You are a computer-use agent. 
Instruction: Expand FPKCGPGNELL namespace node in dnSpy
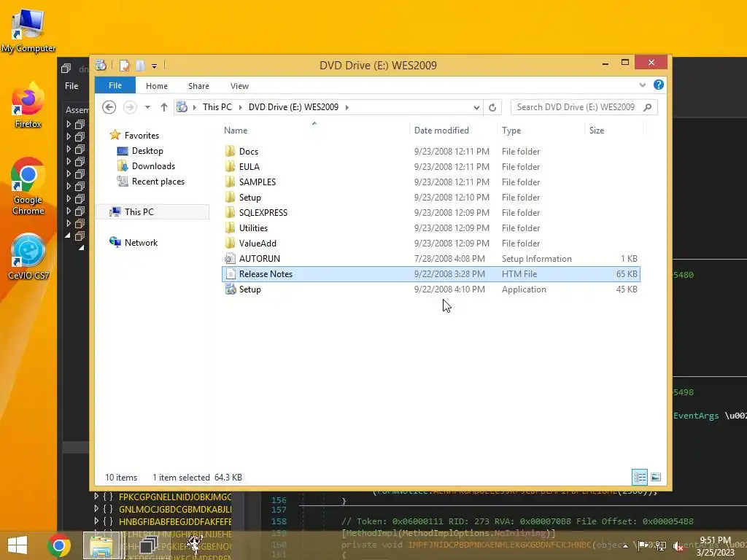(x=97, y=497)
